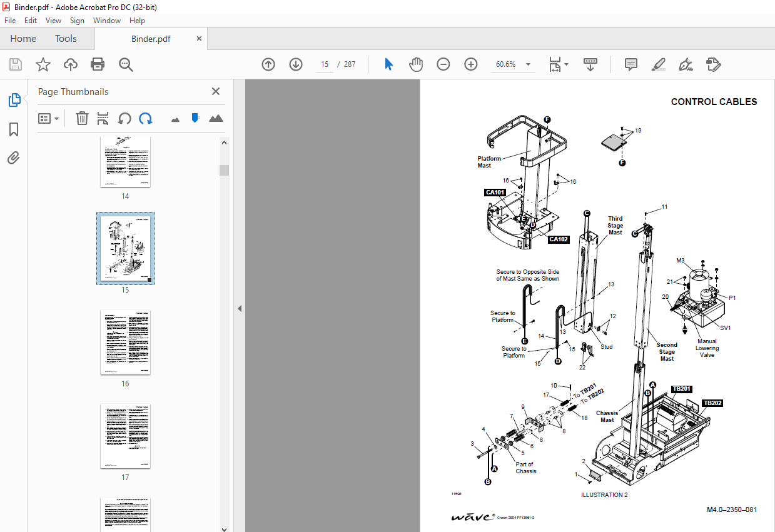Click the current page number field
775x532 pixels.
click(x=325, y=64)
